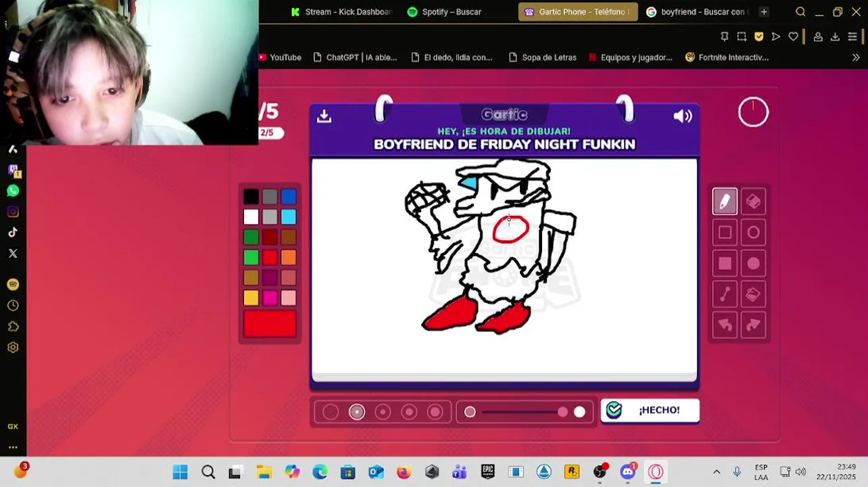Screen dimensions: 868x487
Task: Select the hollow rectangle shape tool
Action: tap(725, 233)
